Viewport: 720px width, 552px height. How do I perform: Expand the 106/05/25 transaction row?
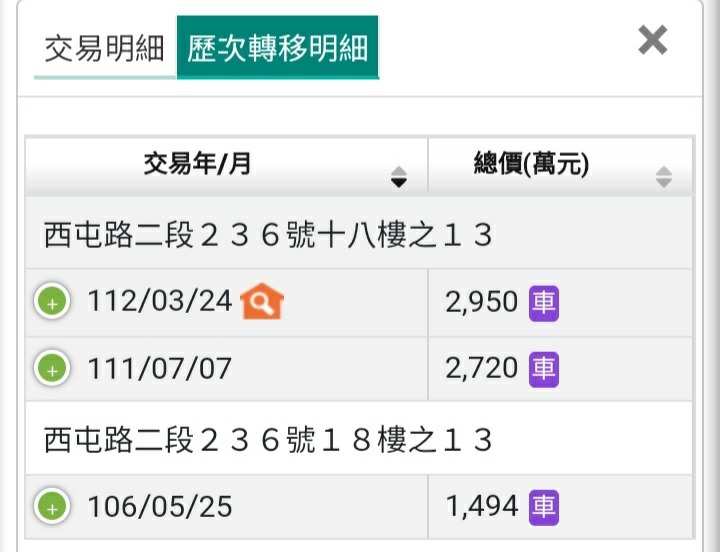(52, 507)
